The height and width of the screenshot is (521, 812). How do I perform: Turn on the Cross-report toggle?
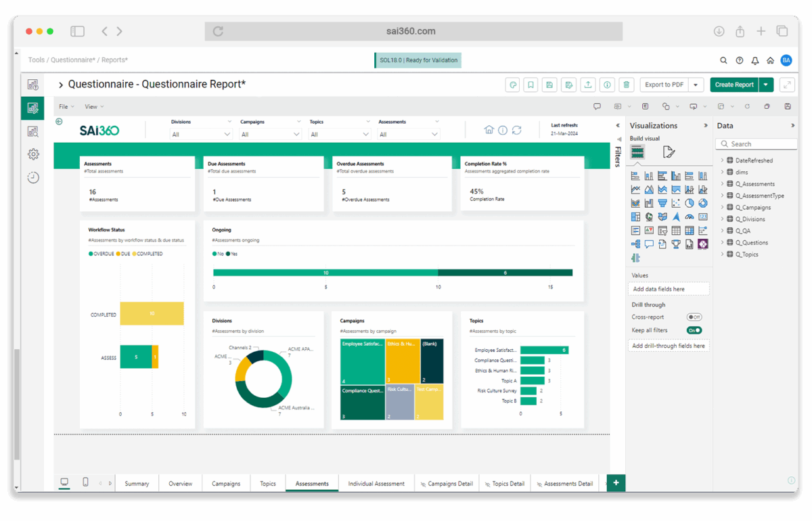694,317
